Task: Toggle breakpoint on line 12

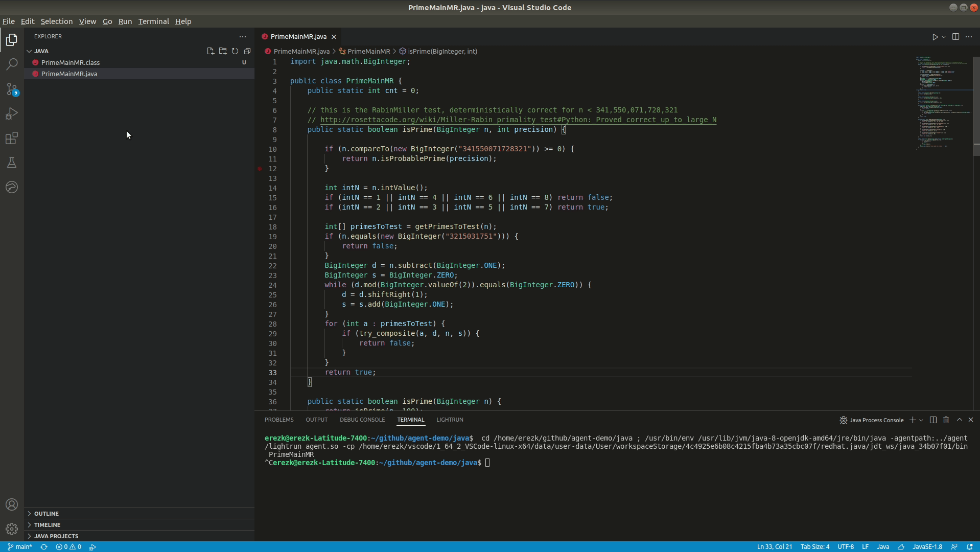Action: [x=260, y=169]
